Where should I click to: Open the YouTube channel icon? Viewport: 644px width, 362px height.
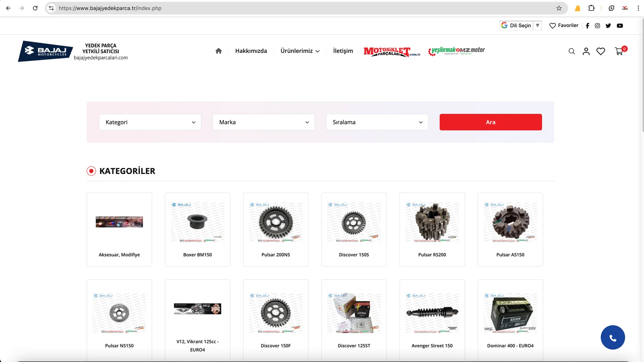(x=620, y=26)
